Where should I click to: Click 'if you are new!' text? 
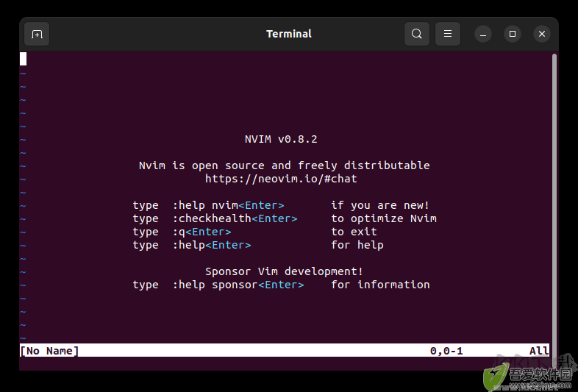coord(380,205)
